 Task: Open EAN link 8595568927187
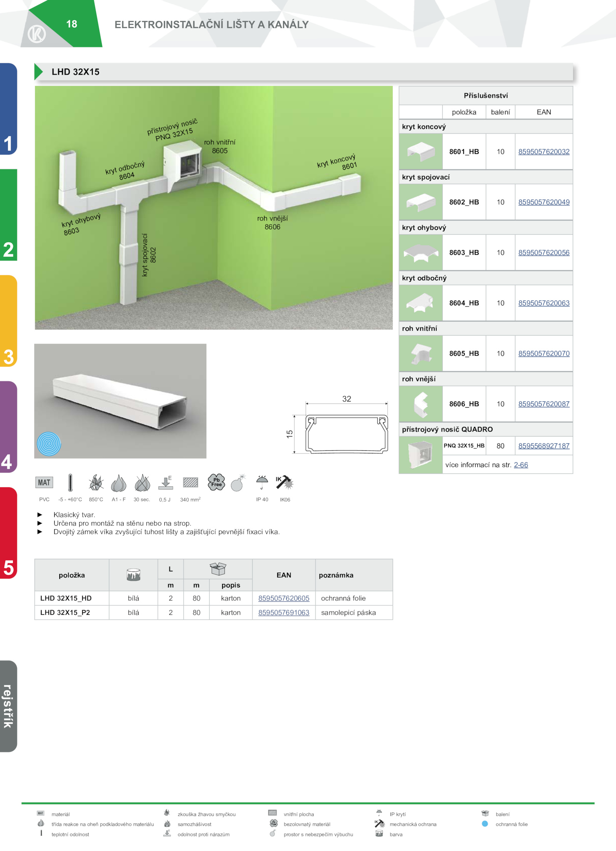(x=544, y=446)
